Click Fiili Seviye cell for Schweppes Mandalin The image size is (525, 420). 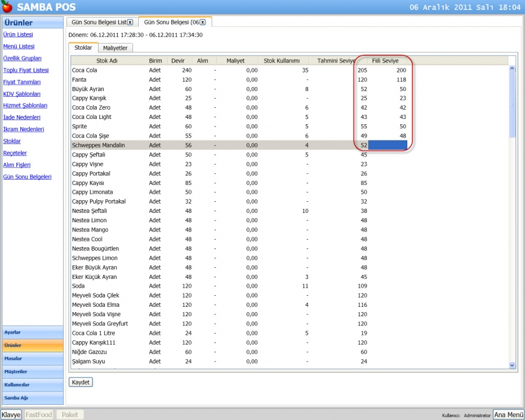[x=387, y=145]
